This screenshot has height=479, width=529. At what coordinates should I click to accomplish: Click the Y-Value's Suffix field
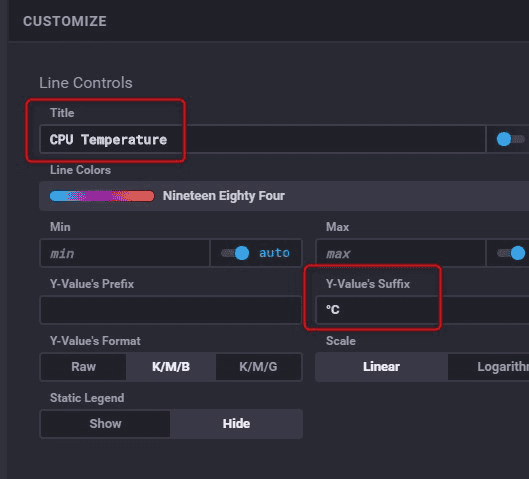[x=422, y=310]
